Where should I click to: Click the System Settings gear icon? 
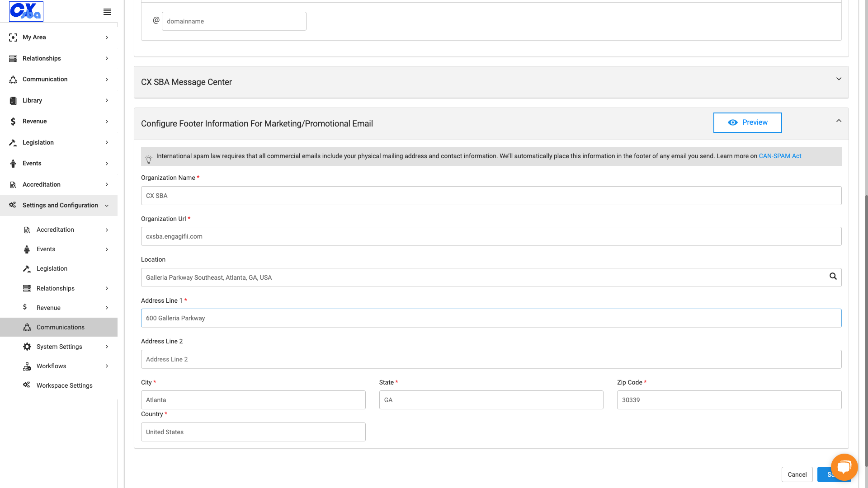(x=27, y=347)
